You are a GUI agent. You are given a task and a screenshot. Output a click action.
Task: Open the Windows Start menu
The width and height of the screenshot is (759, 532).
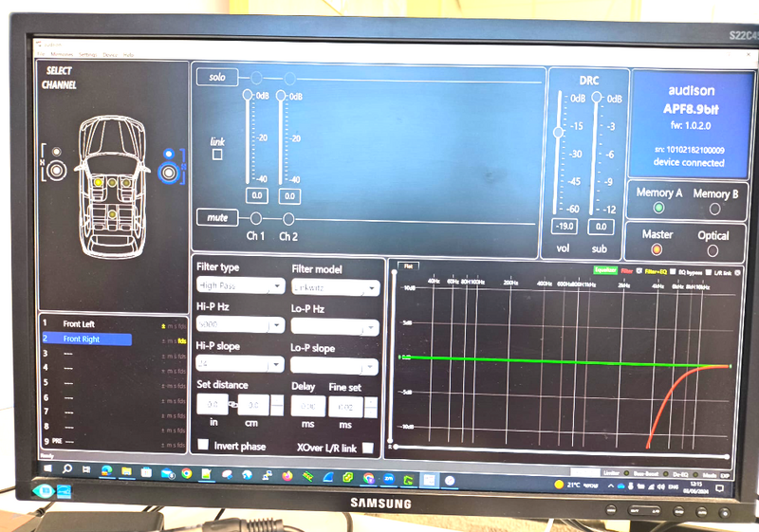(48, 468)
